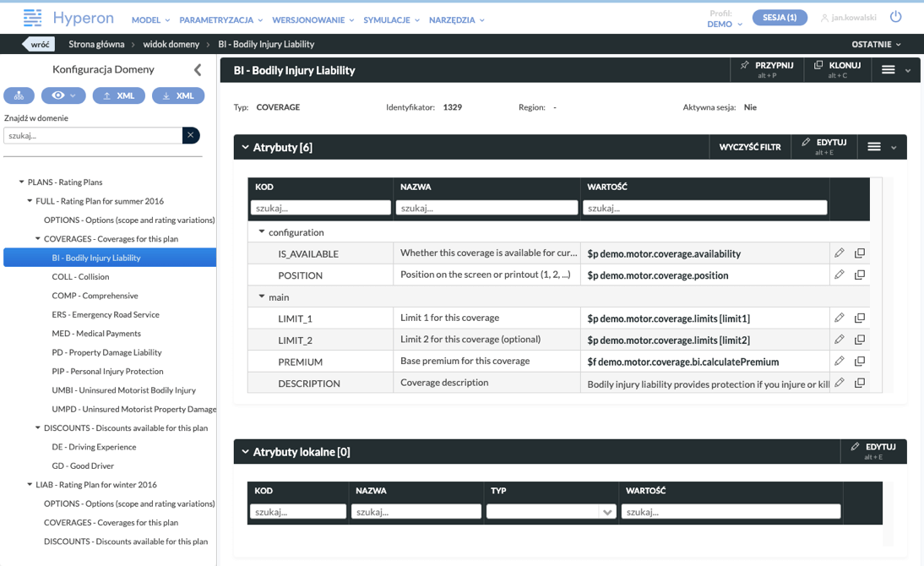
Task: Edit the LIMIT_1 row pencil icon
Action: pyautogui.click(x=840, y=318)
